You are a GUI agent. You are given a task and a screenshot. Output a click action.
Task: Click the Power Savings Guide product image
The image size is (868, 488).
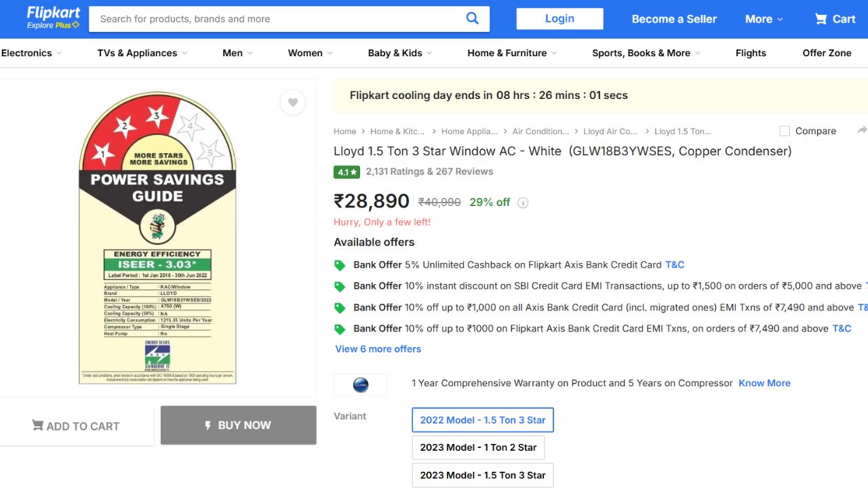coord(157,237)
